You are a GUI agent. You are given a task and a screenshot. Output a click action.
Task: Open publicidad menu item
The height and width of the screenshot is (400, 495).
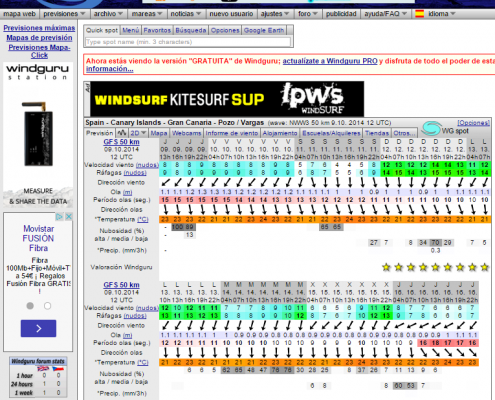click(341, 14)
